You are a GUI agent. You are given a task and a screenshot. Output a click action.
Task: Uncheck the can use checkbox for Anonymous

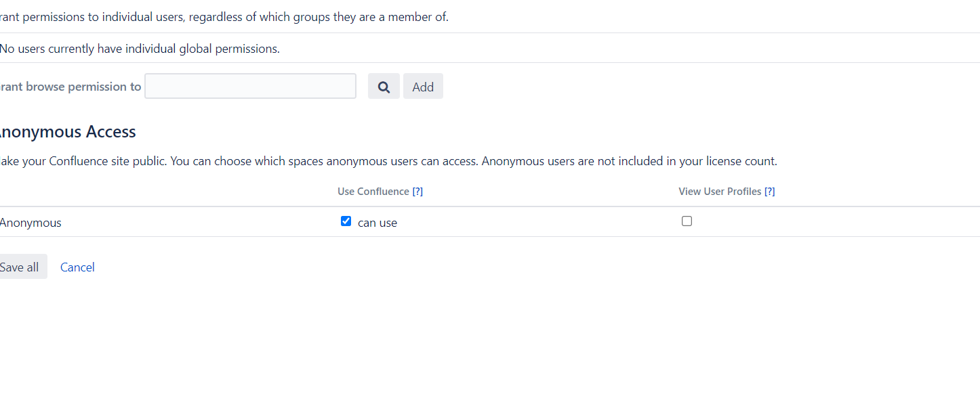click(346, 221)
